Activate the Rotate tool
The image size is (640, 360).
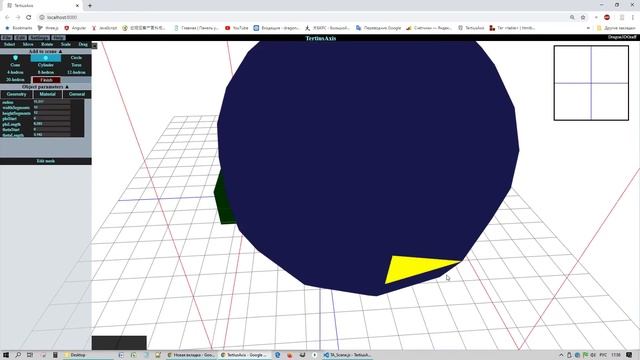point(47,44)
